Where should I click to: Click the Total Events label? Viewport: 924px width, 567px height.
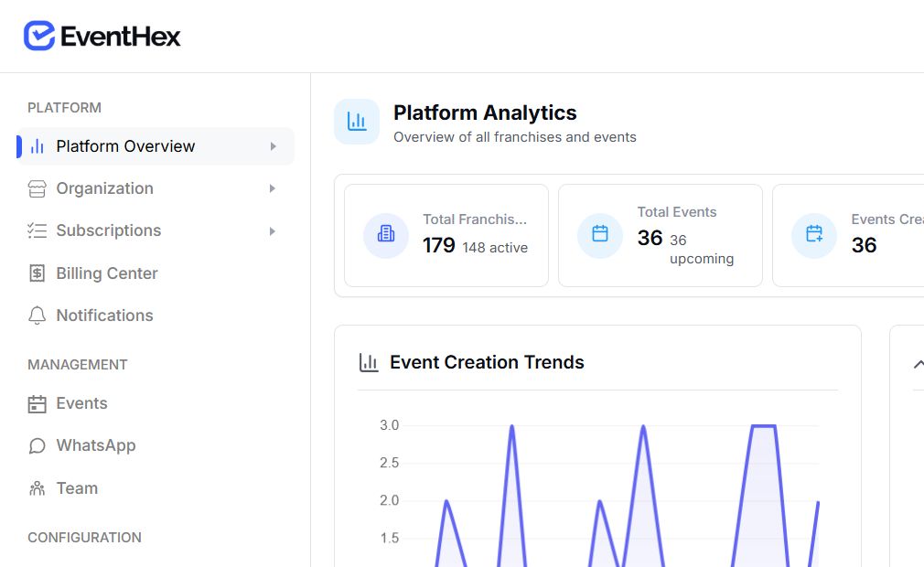pyautogui.click(x=677, y=212)
